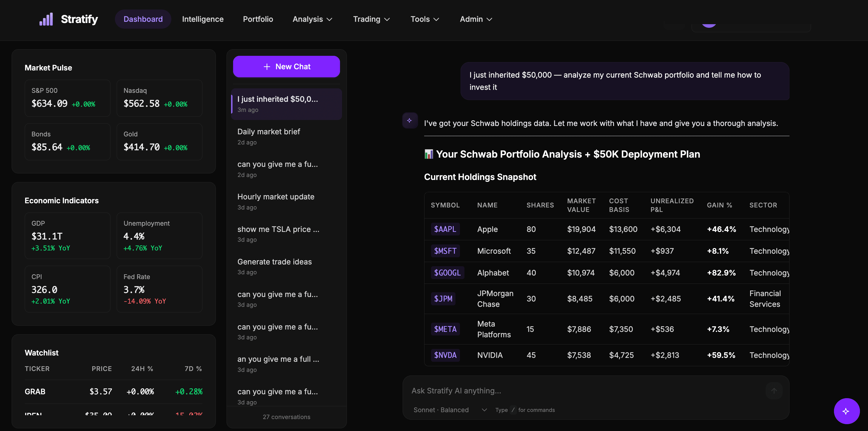Start a New Chat
Screen dimensions: 868x431
coord(286,67)
